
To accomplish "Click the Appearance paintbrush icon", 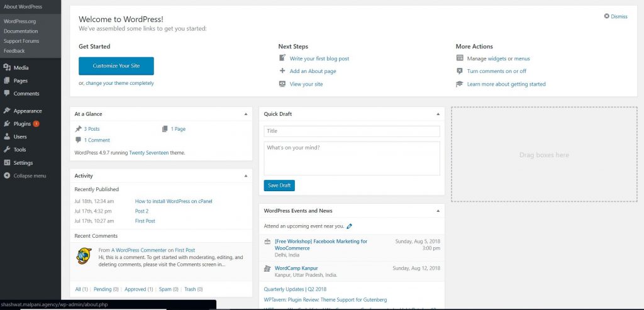I will click(x=6, y=111).
